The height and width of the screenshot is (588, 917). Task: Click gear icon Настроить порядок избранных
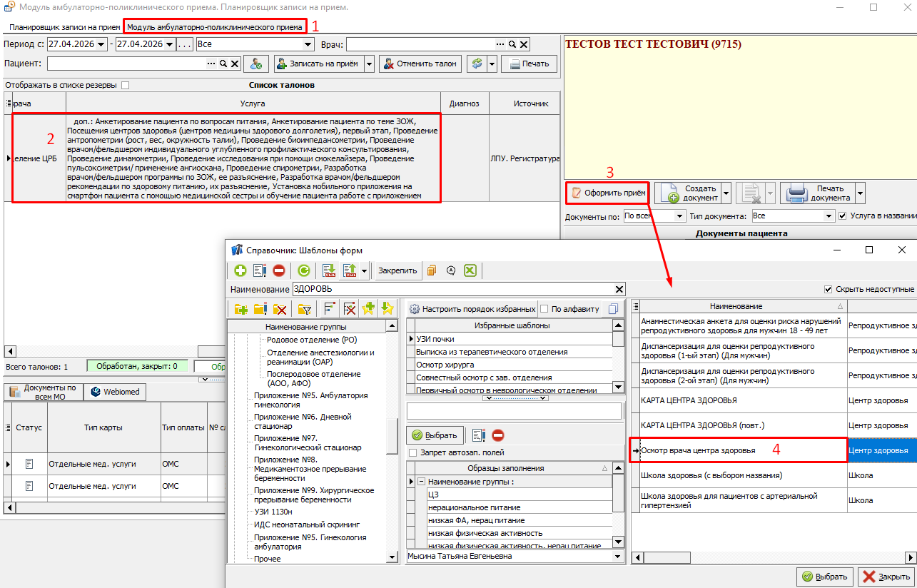tap(414, 309)
